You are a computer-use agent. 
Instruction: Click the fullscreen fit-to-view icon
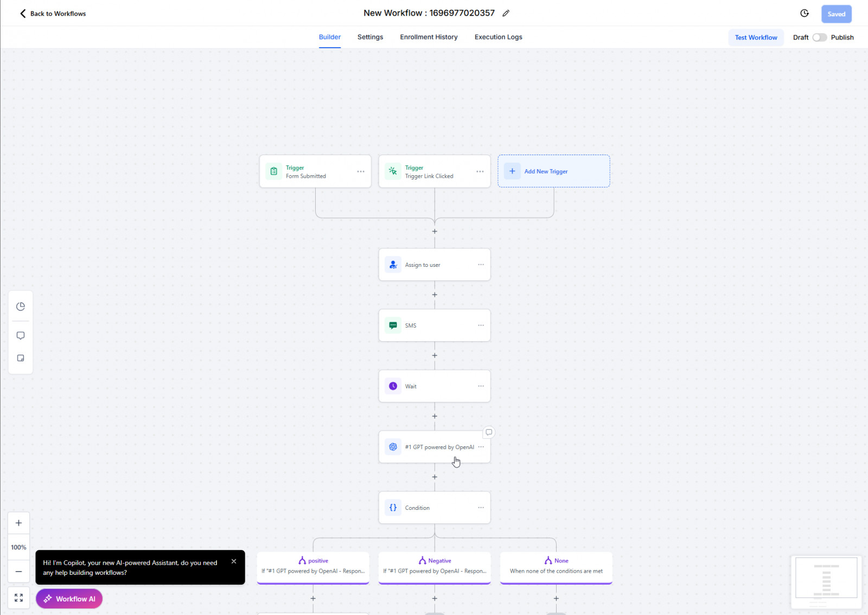(x=18, y=598)
